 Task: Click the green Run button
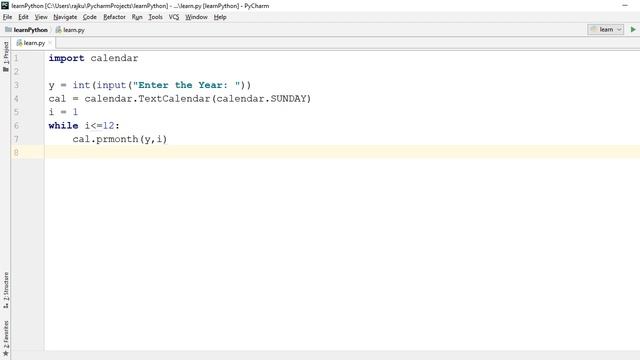pos(633,29)
